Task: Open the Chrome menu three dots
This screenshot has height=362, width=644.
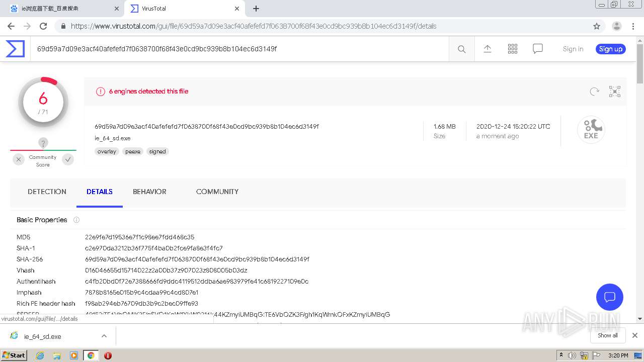Action: pyautogui.click(x=633, y=26)
